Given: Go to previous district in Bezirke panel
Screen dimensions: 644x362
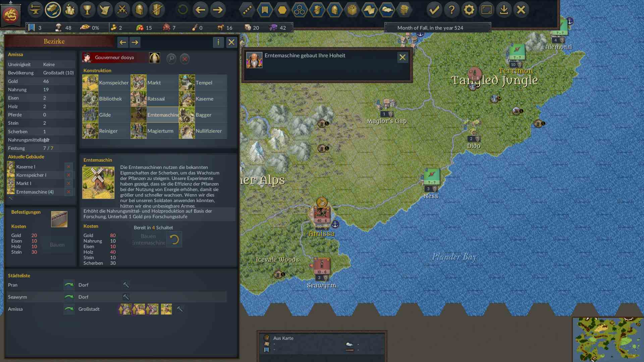Looking at the screenshot, I should click(123, 42).
